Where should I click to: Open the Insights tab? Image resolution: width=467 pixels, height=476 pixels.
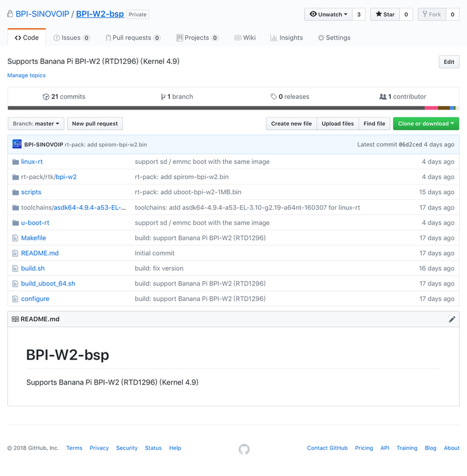point(287,38)
